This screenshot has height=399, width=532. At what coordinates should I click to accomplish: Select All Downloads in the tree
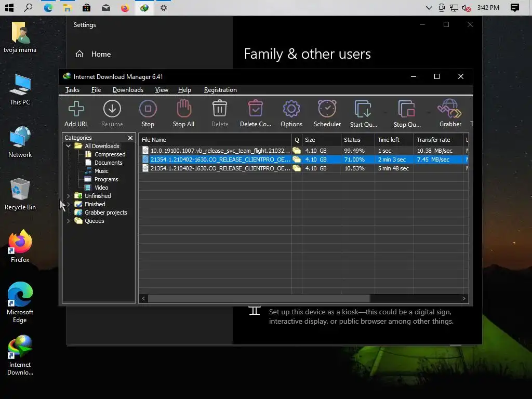pyautogui.click(x=102, y=146)
